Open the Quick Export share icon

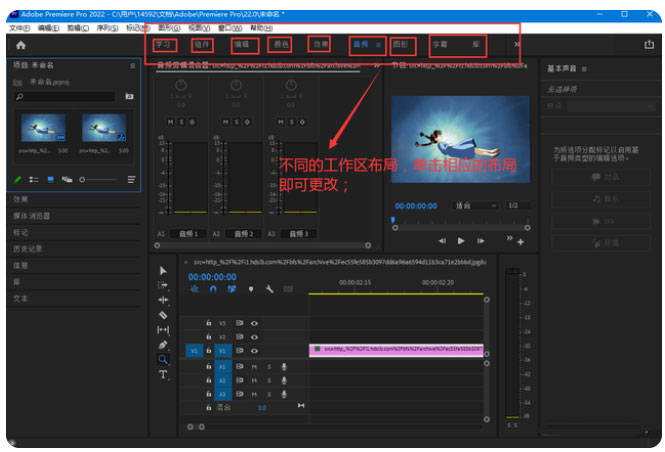click(x=649, y=44)
